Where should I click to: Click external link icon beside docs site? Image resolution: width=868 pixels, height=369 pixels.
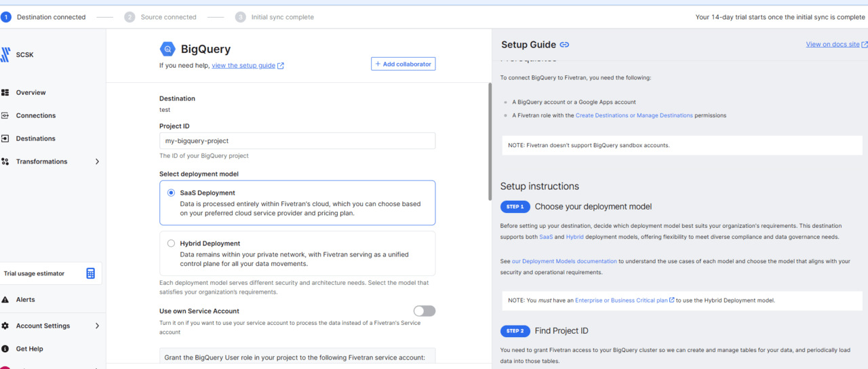pyautogui.click(x=864, y=45)
